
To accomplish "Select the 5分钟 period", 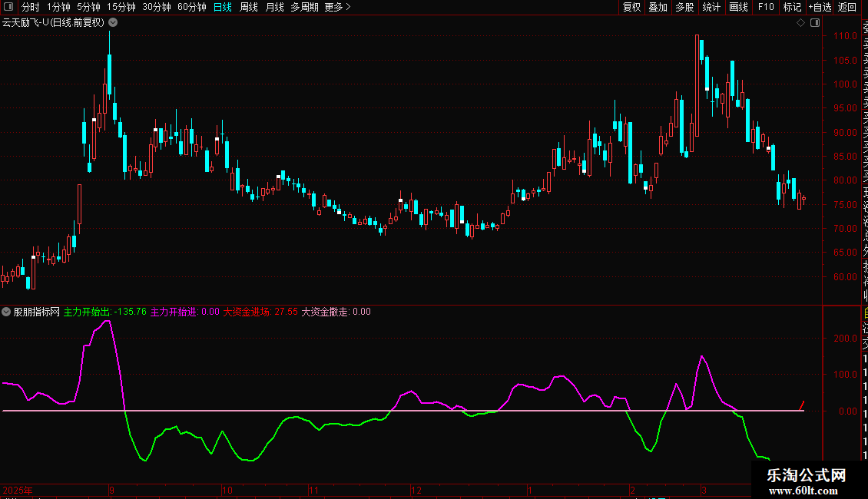I will (x=88, y=7).
